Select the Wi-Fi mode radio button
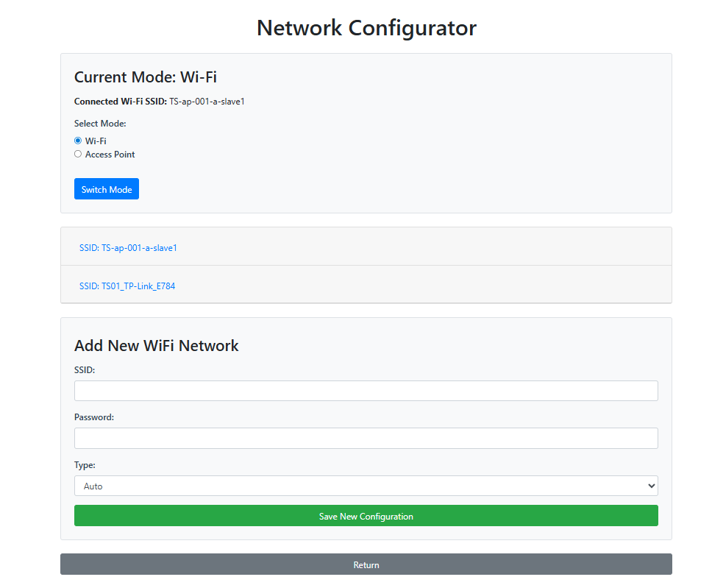The width and height of the screenshot is (712, 588). tap(78, 140)
